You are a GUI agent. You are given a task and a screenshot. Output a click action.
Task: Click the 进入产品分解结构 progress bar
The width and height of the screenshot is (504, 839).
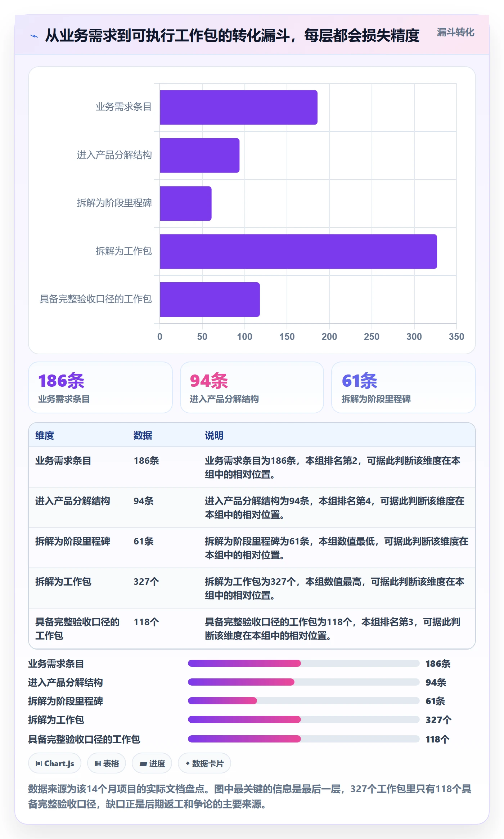pos(303,682)
